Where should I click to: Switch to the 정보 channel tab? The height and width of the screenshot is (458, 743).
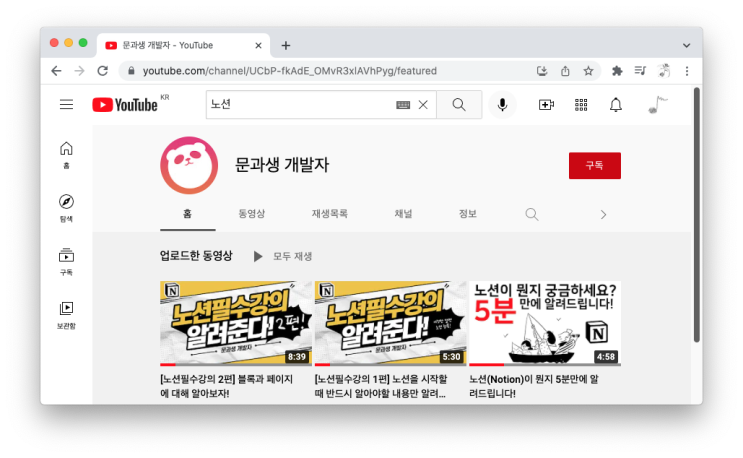pyautogui.click(x=468, y=214)
